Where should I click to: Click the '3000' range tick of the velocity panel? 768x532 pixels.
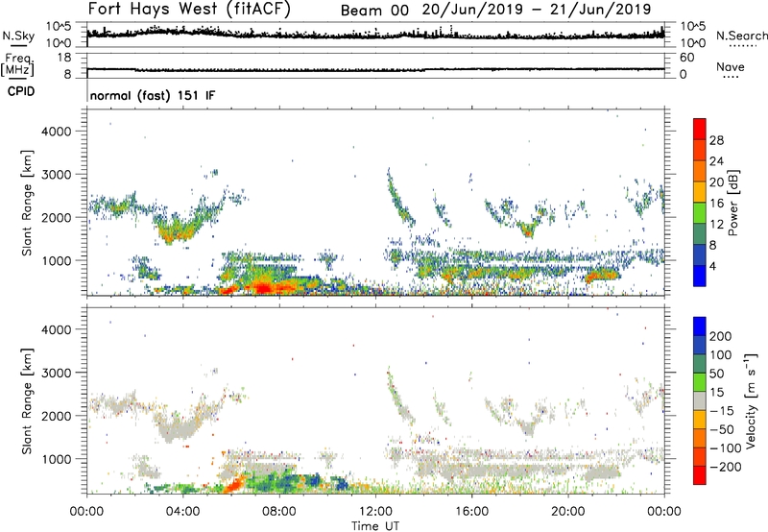(x=56, y=373)
